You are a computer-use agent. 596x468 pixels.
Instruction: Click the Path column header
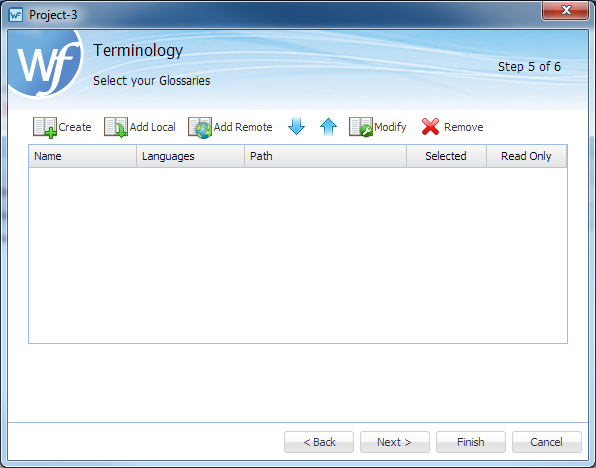[x=326, y=156]
